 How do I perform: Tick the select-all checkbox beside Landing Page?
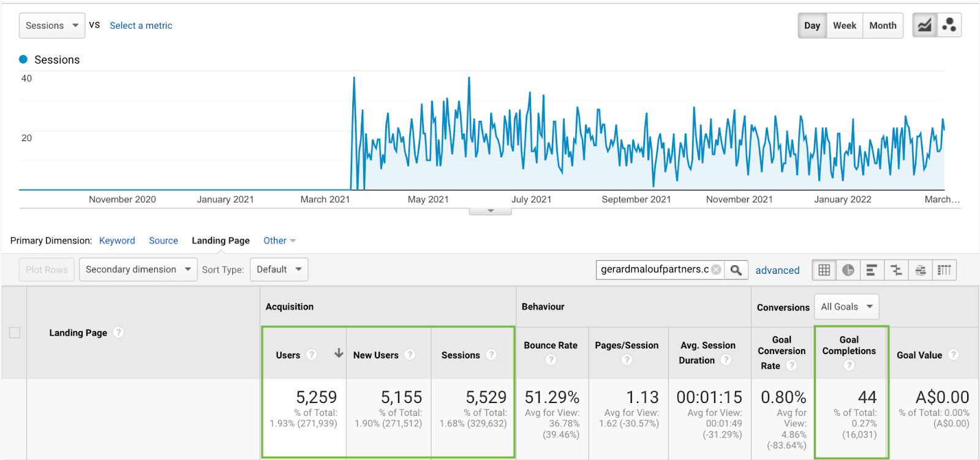[x=15, y=333]
